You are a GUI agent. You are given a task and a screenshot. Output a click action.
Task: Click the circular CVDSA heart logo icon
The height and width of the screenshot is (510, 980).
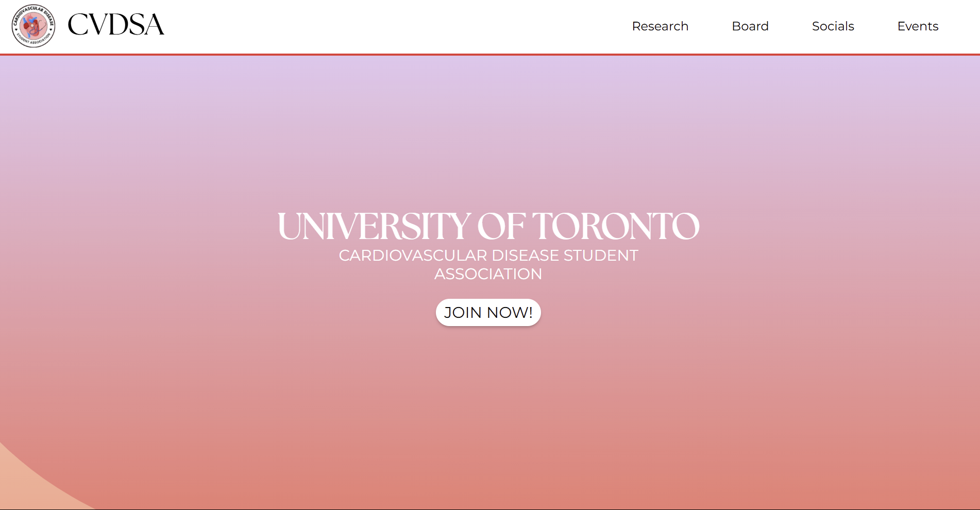[x=33, y=26]
